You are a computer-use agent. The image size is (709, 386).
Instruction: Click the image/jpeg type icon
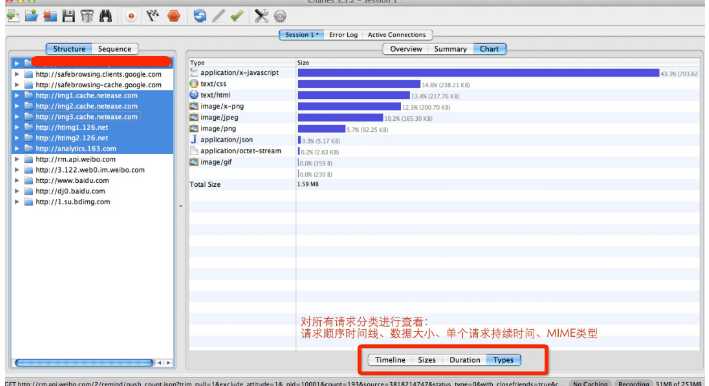pos(194,117)
